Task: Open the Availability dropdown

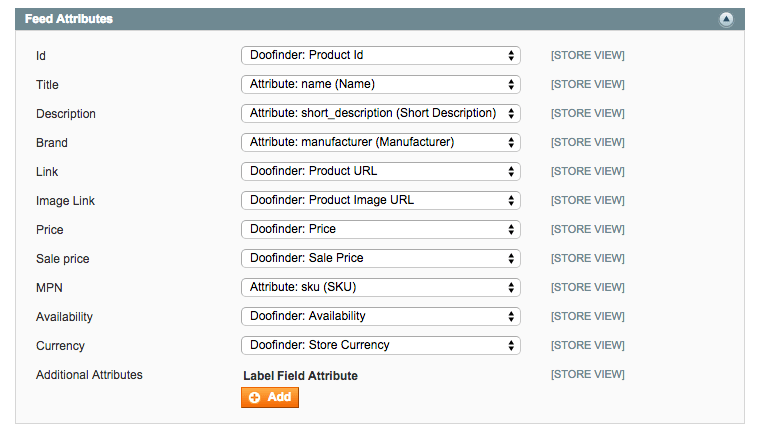Action: [381, 316]
